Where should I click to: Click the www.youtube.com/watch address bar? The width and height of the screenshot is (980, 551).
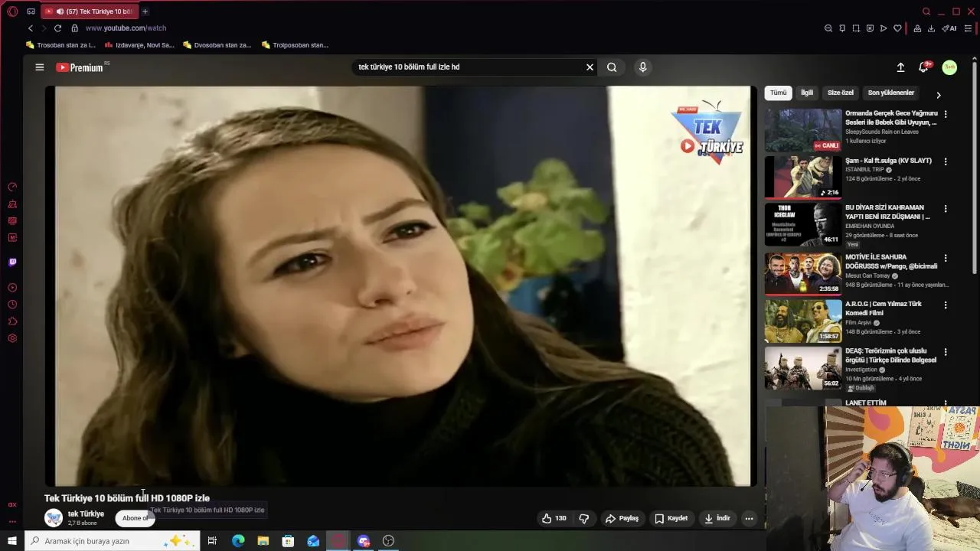click(126, 28)
